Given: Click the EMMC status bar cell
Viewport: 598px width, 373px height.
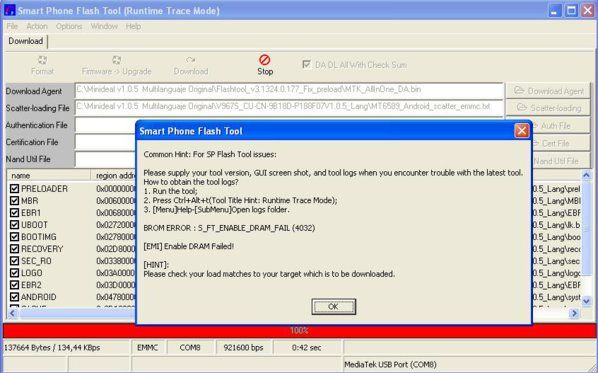Looking at the screenshot, I should pyautogui.click(x=148, y=347).
